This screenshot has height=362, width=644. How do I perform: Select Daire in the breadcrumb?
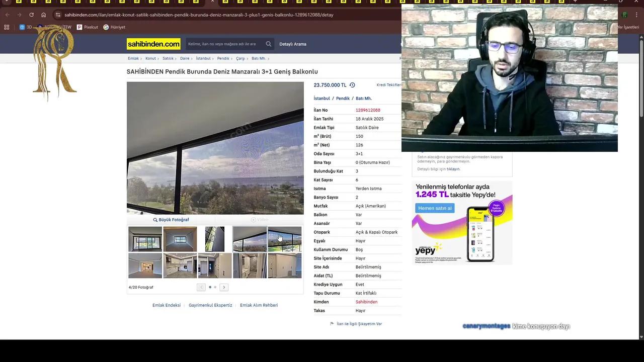click(185, 58)
